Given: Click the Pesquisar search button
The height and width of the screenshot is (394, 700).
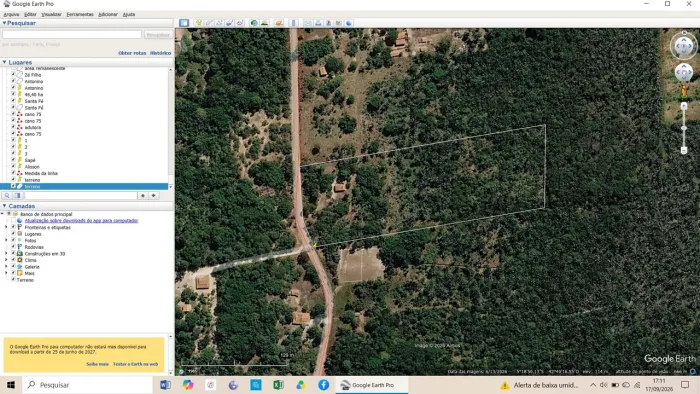Looking at the screenshot, I should click(x=158, y=34).
